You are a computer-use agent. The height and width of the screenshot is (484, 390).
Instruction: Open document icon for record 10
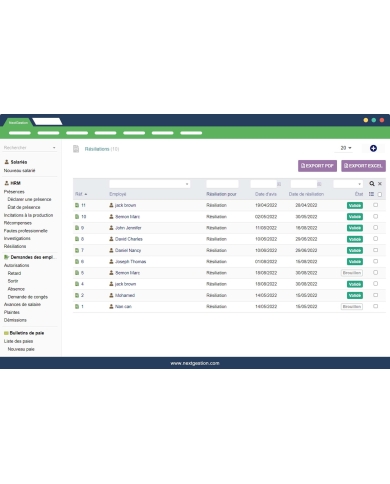[77, 217]
